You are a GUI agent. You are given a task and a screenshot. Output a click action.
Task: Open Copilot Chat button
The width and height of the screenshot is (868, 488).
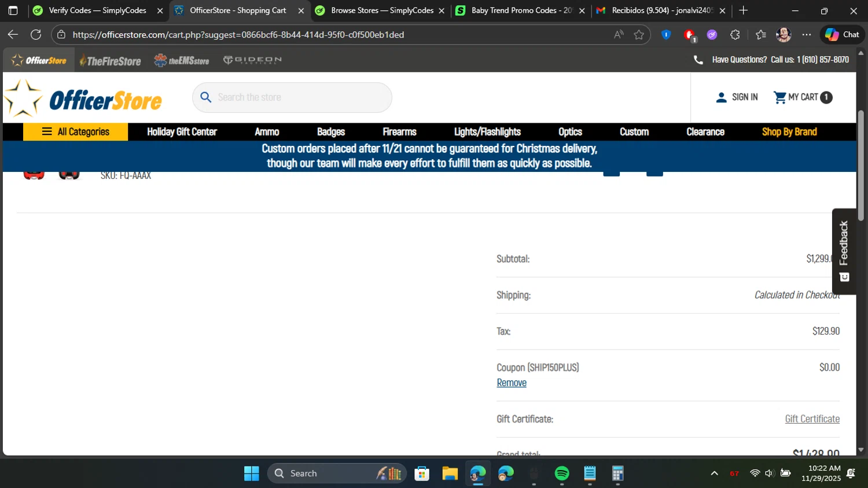842,35
